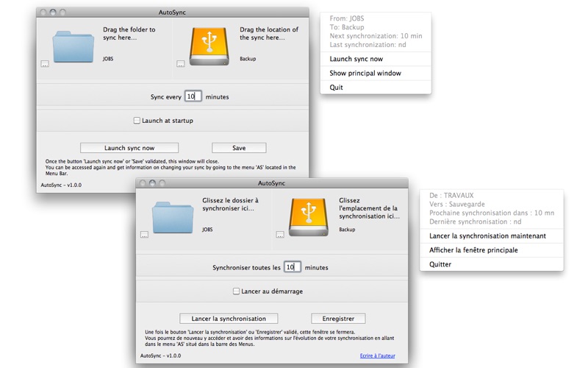Click the '...' browse button beside French folder icon
588x368 pixels.
144,234
